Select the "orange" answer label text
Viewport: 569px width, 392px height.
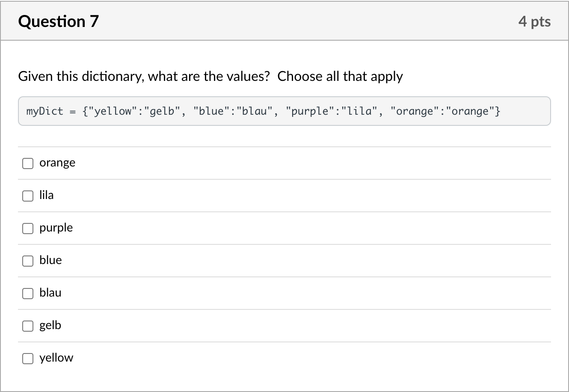point(57,163)
